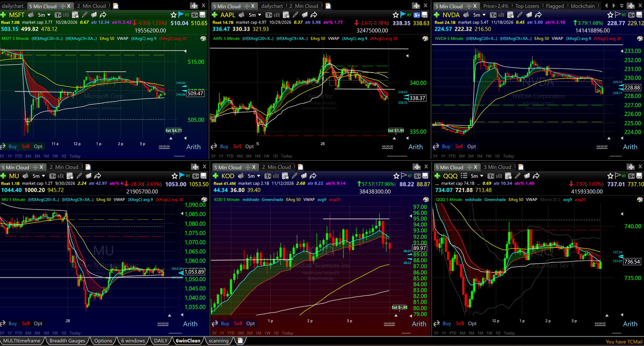The width and height of the screenshot is (644, 346).
Task: Click the share arrow icon in the AAPL chart
Action: tap(313, 15)
